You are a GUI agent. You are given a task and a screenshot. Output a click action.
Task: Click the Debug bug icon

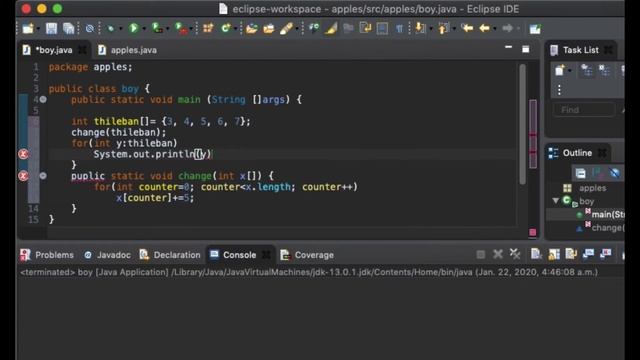tap(111, 29)
